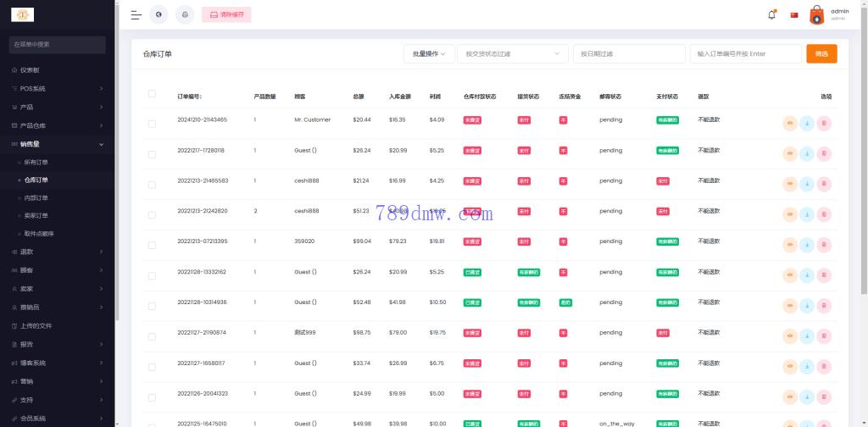This screenshot has height=427, width=868.
Task: Click the globe icon to browse website
Action: coord(159,14)
